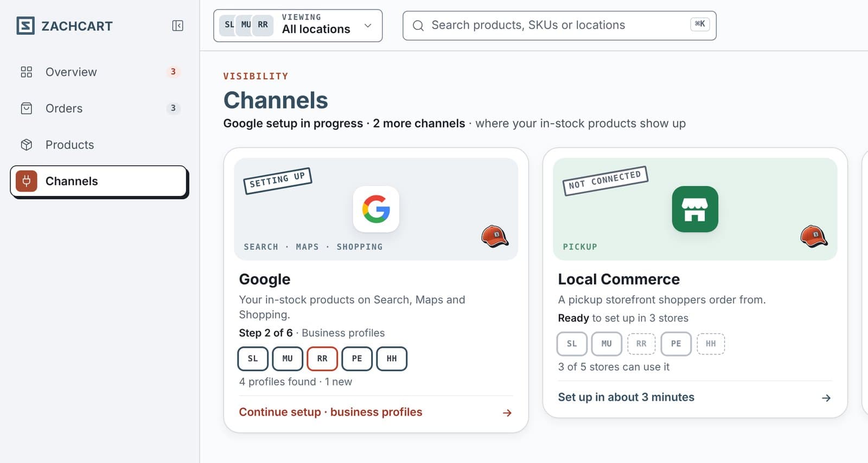
Task: Click the Overview notification badge 3
Action: (173, 72)
